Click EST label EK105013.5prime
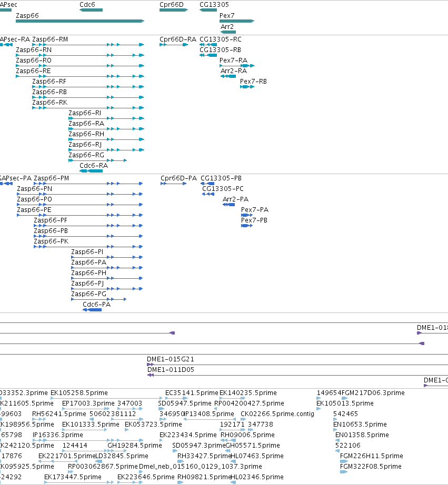The width and height of the screenshot is (448, 485). point(345,403)
